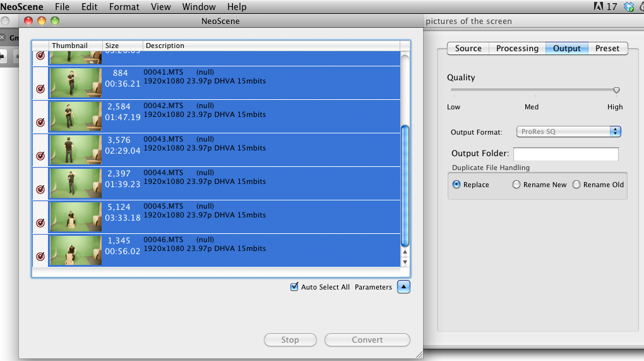This screenshot has height=361, width=644.
Task: Click the target icon next to 00044.MTS
Action: (x=40, y=189)
